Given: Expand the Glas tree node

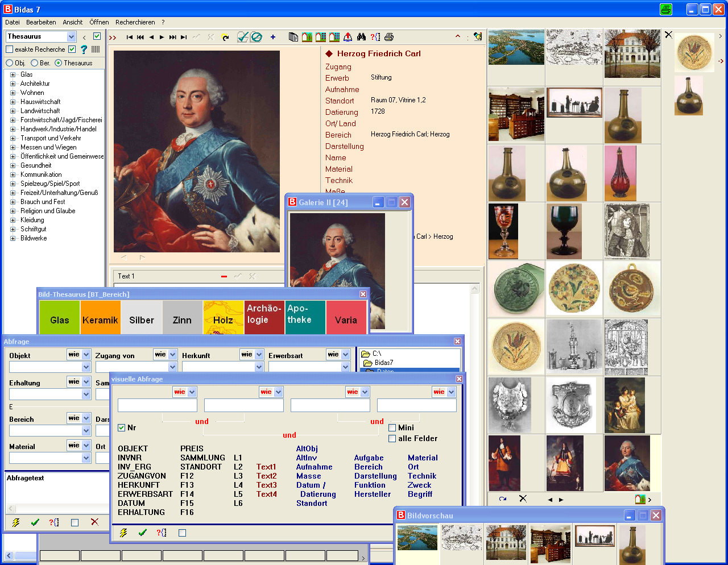Looking at the screenshot, I should coord(13,74).
